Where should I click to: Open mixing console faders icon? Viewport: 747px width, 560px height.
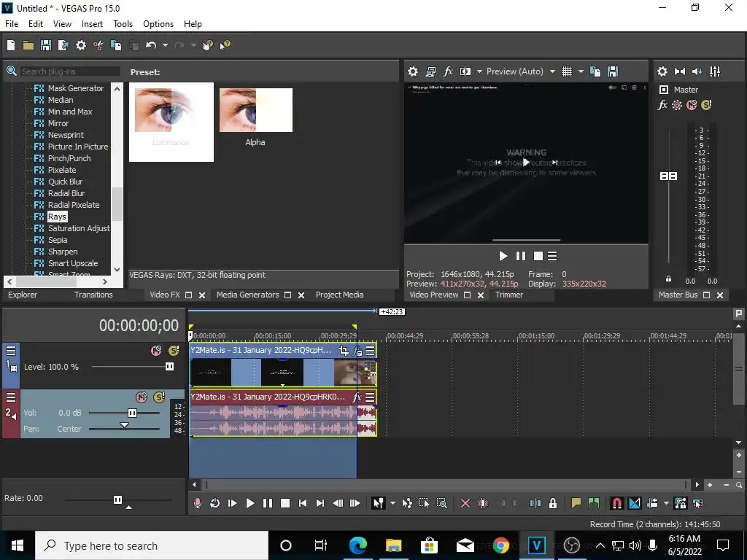tap(715, 71)
